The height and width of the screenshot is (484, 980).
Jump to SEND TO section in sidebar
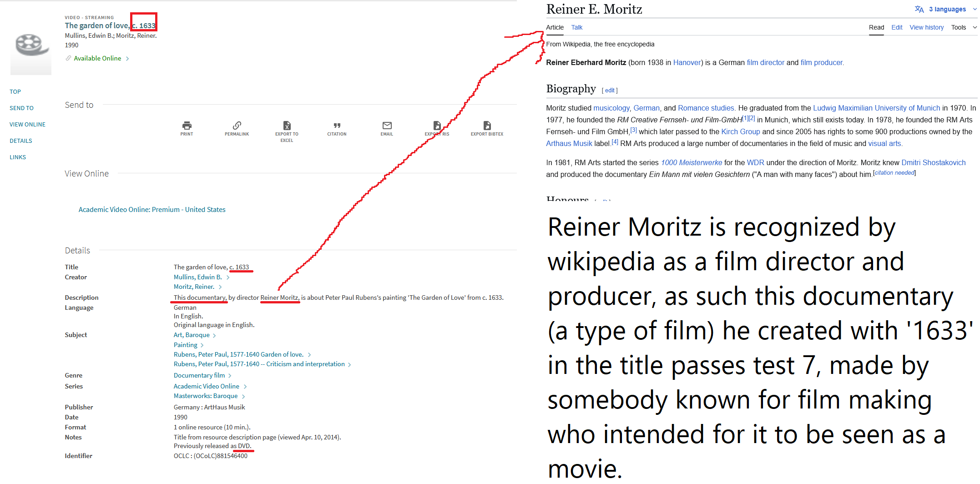point(21,108)
